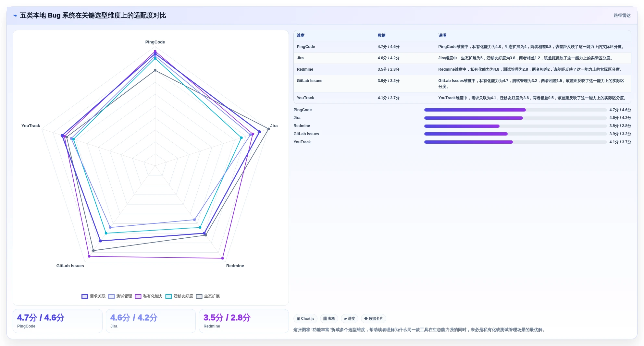Screen dimensions: 644x346
Task: Click the 4.1分 / 3.7分 table cell
Action: (x=389, y=98)
